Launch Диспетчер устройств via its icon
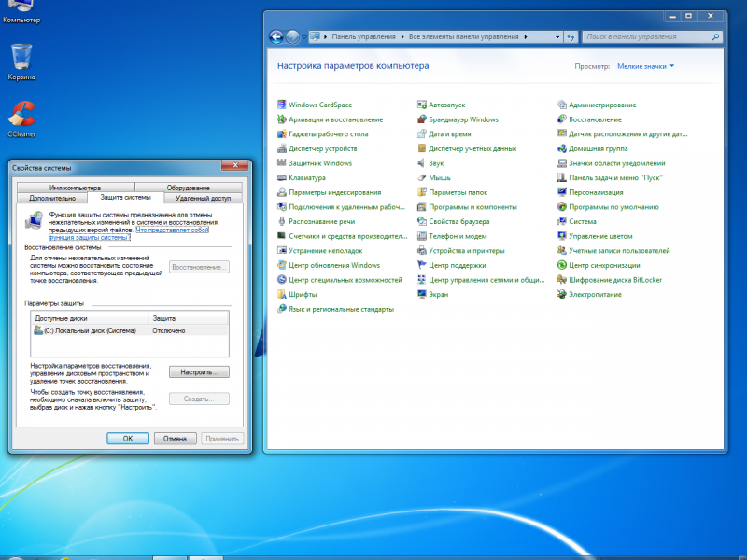This screenshot has width=747, height=560. click(x=282, y=148)
